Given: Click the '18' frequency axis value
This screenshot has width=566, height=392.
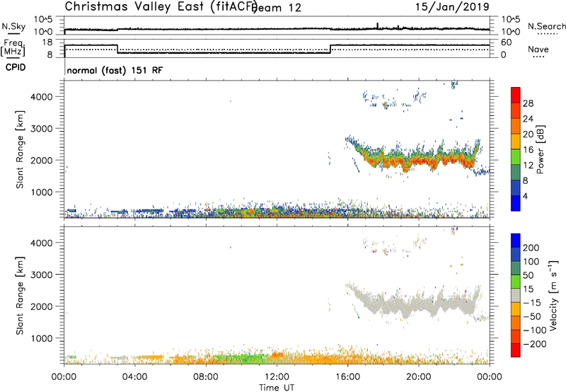Looking at the screenshot, I should [47, 42].
